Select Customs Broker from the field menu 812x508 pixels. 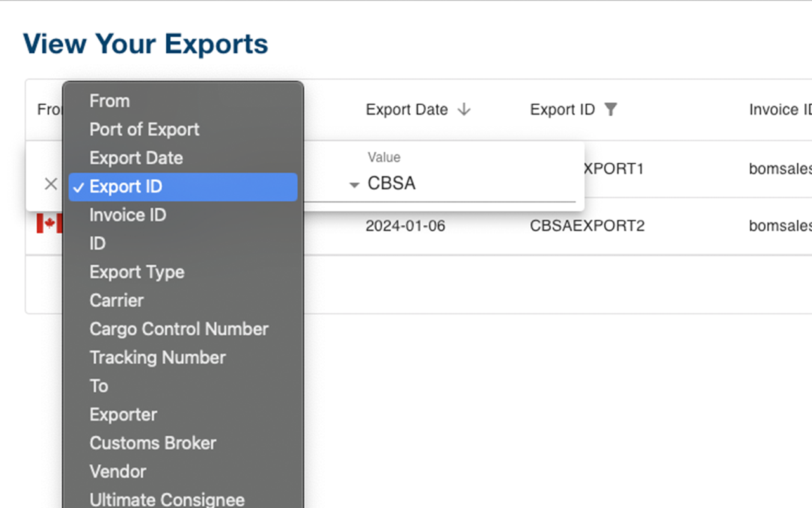(x=153, y=443)
